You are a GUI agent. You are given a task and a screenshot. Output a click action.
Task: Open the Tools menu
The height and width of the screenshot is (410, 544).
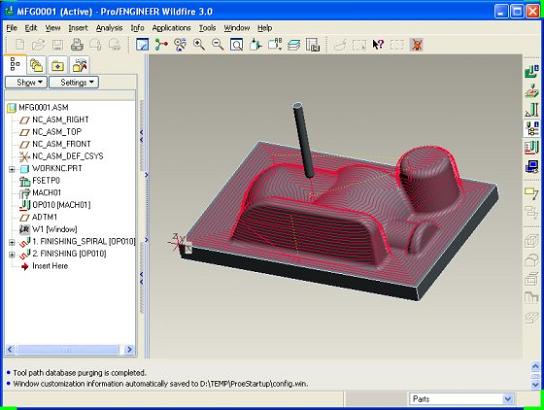207,28
